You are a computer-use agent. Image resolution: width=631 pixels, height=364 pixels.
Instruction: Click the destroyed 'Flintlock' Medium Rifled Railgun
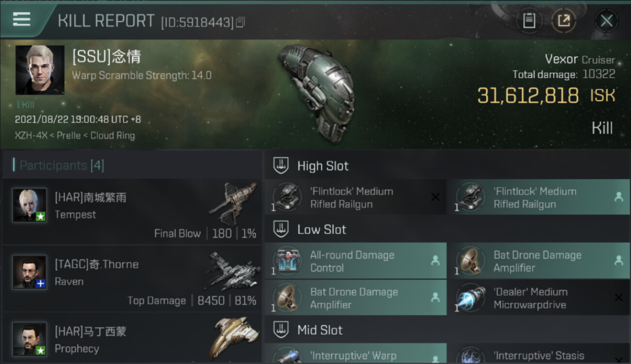tap(355, 197)
